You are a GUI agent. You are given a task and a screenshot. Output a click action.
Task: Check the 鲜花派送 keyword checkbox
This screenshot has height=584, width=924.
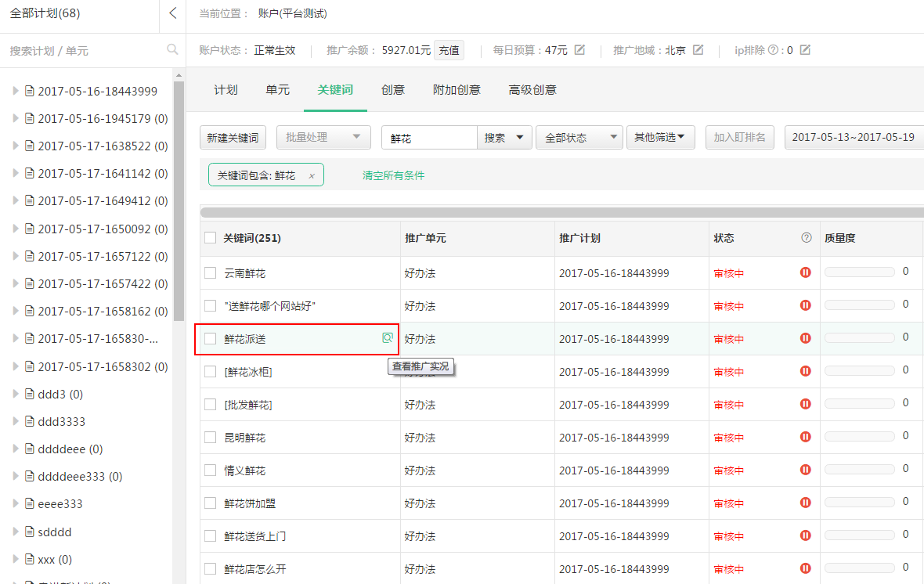[210, 339]
